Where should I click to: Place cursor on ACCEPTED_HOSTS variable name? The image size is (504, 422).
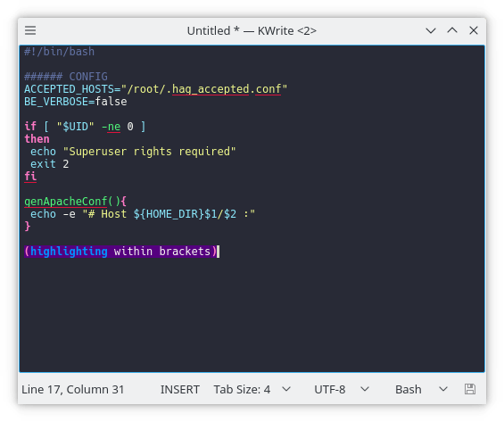point(69,89)
